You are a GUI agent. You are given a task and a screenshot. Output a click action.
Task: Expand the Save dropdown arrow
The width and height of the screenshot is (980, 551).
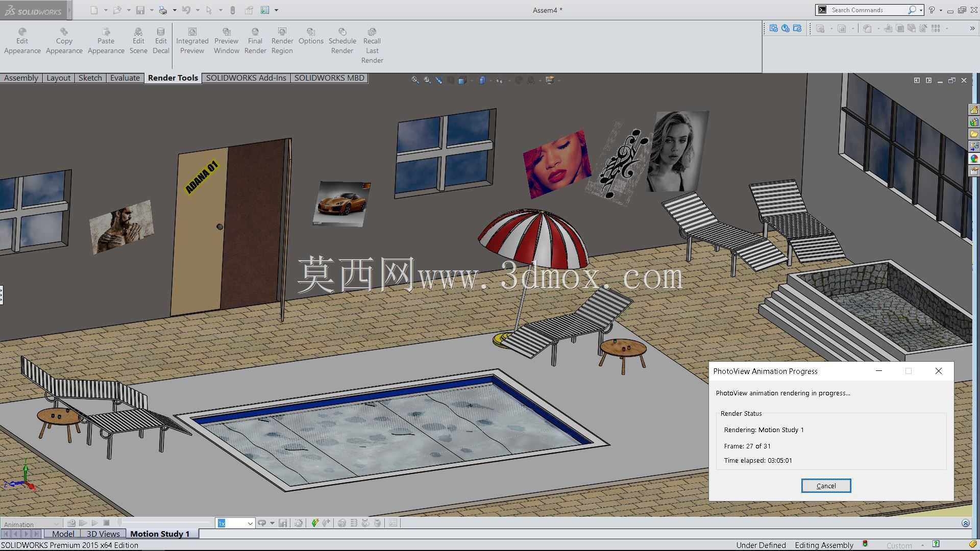[152, 10]
